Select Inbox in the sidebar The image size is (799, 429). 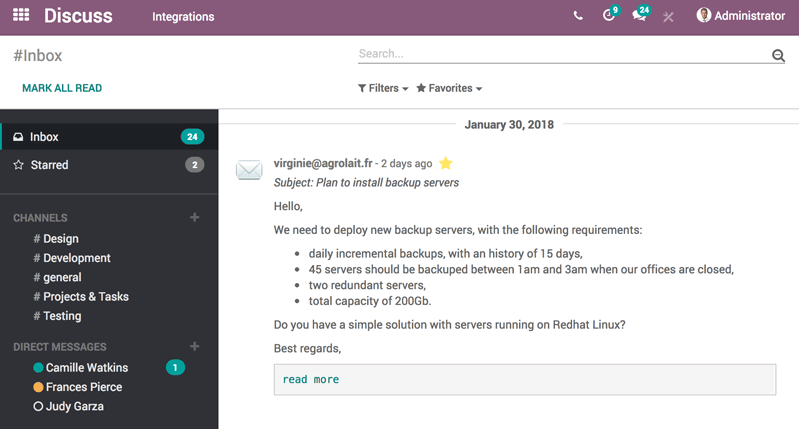coord(109,137)
